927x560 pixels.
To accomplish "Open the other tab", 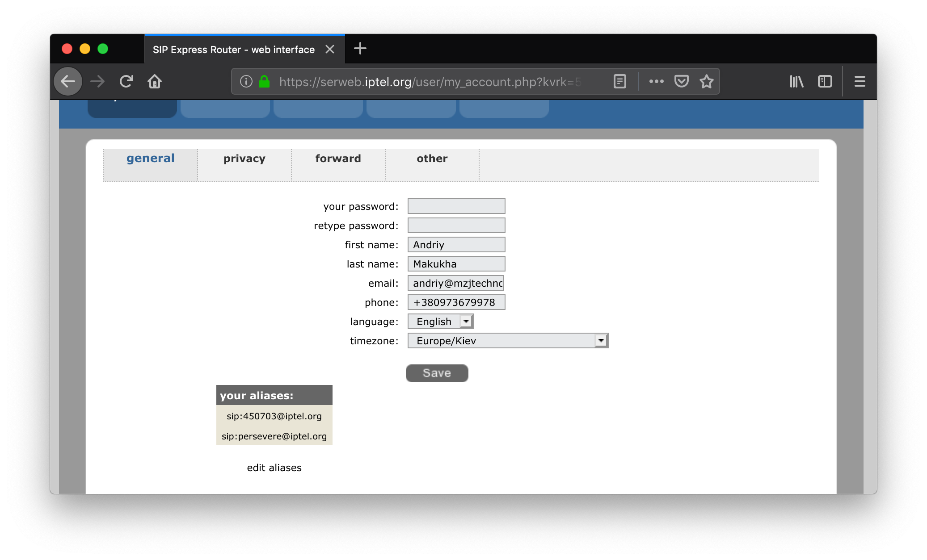I will (432, 159).
